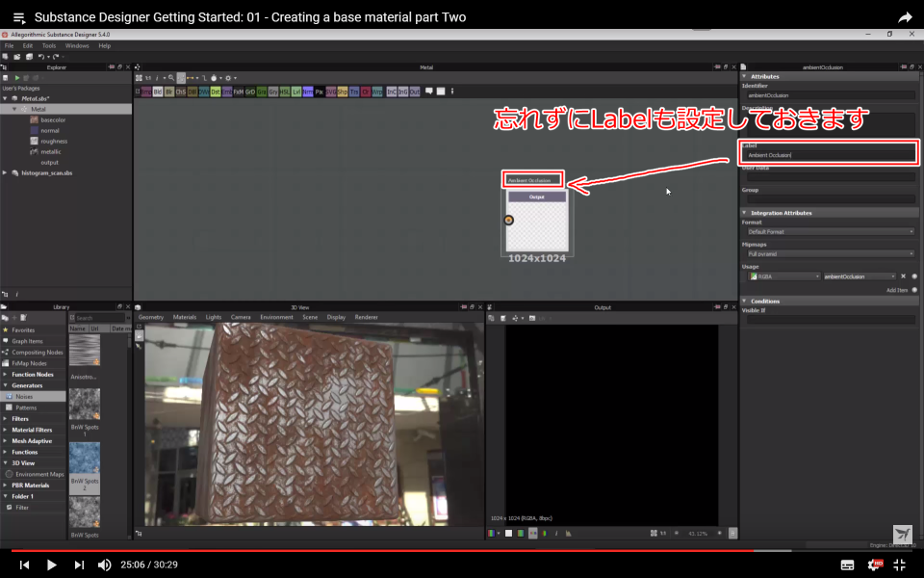Select Noises under Generators
The width and height of the screenshot is (924, 578).
pyautogui.click(x=33, y=396)
